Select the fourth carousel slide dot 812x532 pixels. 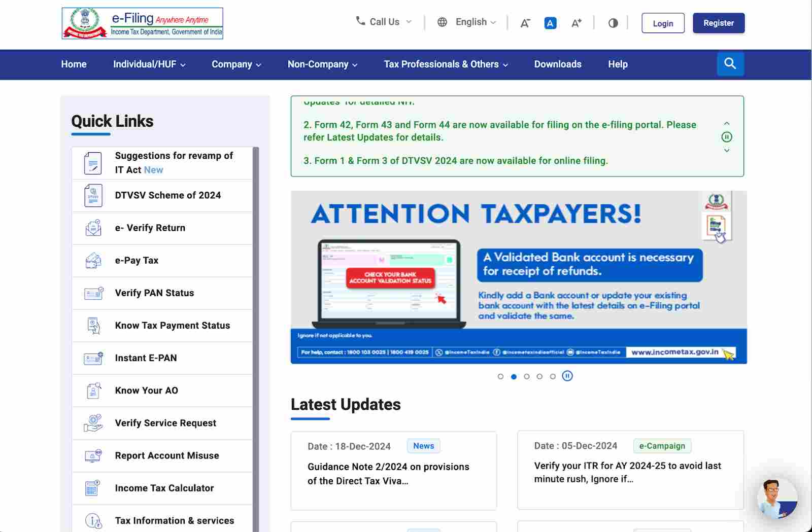[x=539, y=376]
